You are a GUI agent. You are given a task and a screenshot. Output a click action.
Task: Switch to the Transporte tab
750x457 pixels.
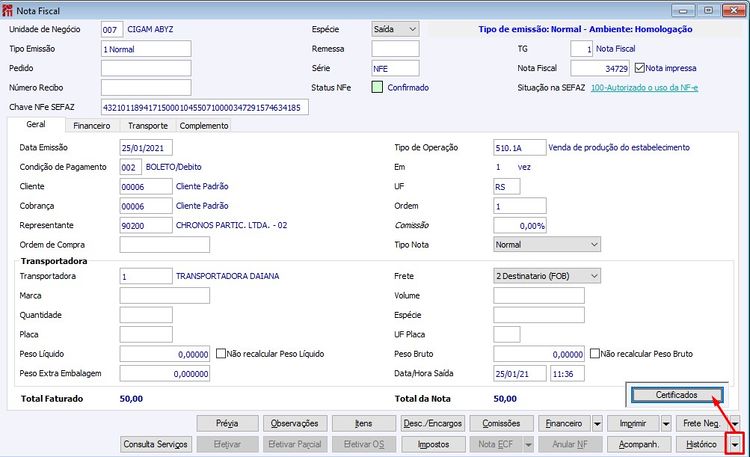pos(148,125)
